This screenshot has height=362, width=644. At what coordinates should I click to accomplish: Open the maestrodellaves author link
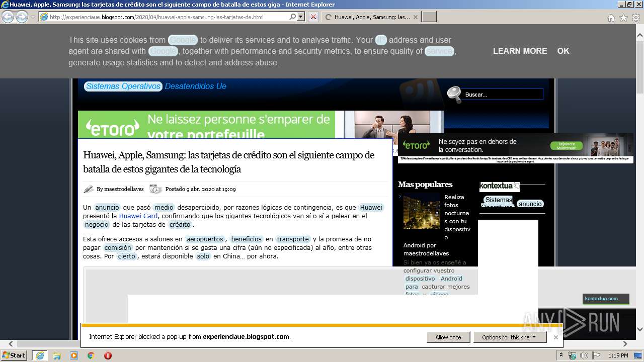pyautogui.click(x=124, y=189)
